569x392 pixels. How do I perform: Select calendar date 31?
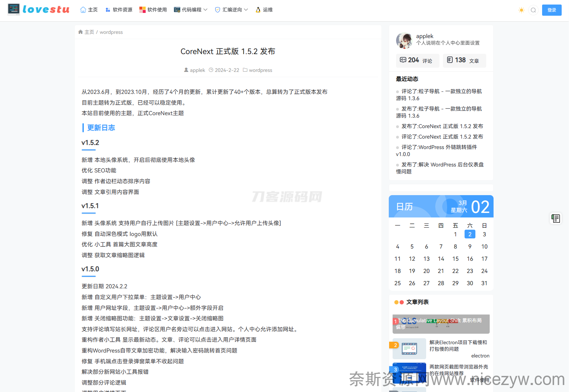(x=484, y=283)
